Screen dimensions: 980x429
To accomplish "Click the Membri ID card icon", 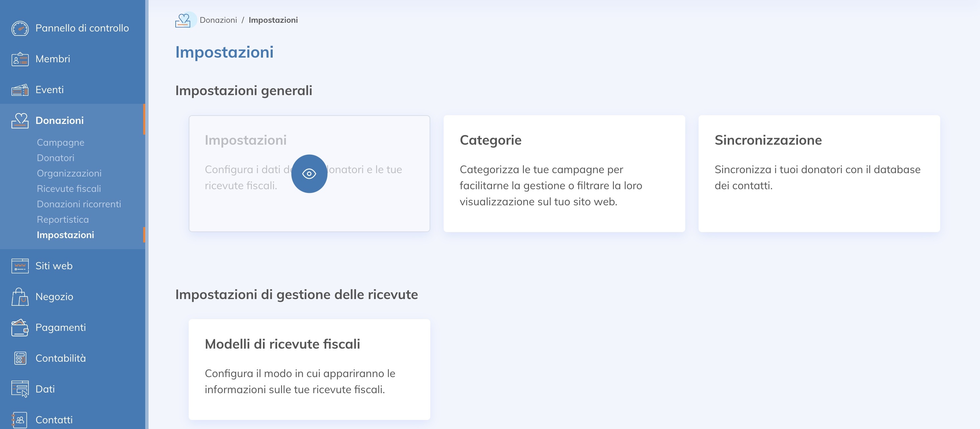I will tap(20, 59).
